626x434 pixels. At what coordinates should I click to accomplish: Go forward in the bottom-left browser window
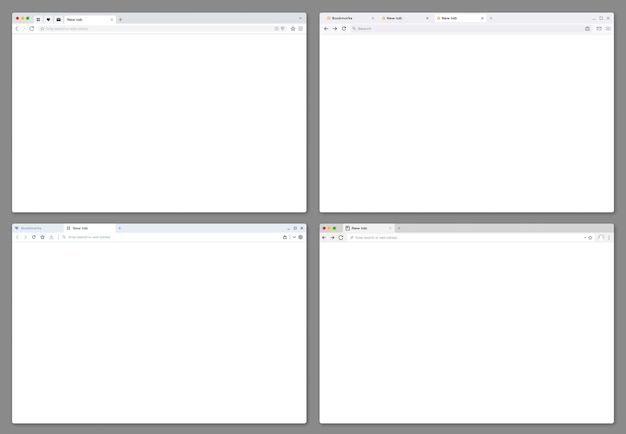(25, 237)
